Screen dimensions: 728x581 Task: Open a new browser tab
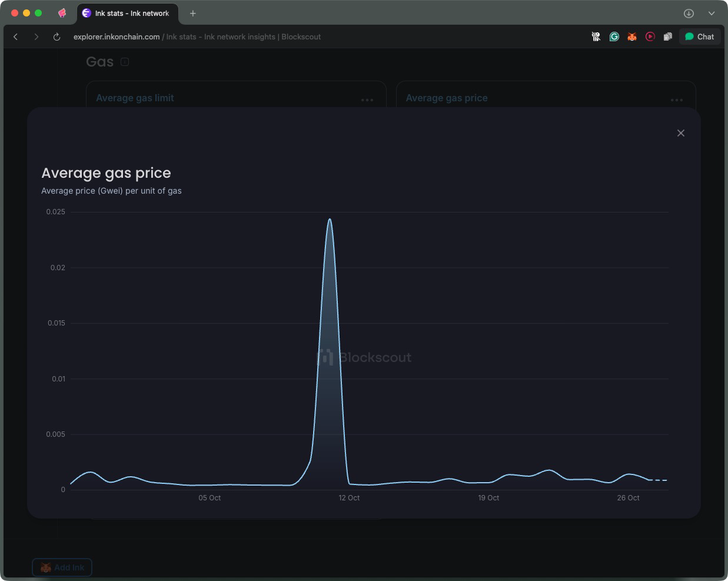pyautogui.click(x=193, y=12)
